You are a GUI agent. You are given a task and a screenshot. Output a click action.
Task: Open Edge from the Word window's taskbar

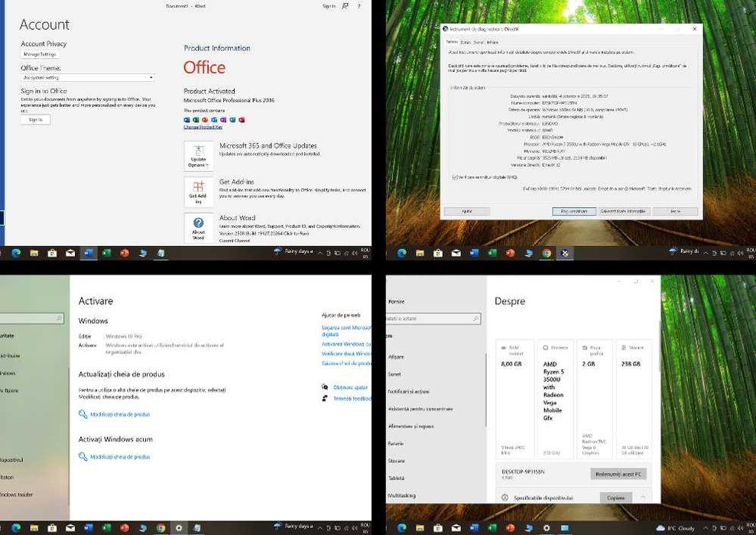click(x=16, y=252)
